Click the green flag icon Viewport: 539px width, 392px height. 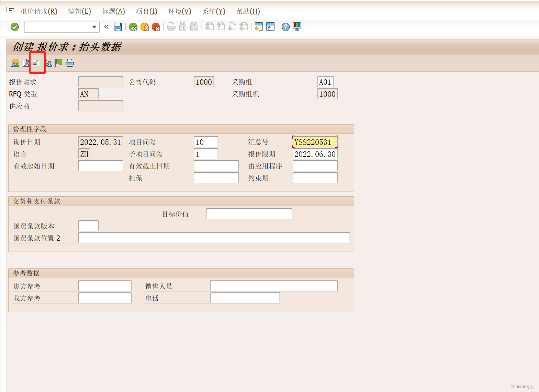tap(59, 63)
